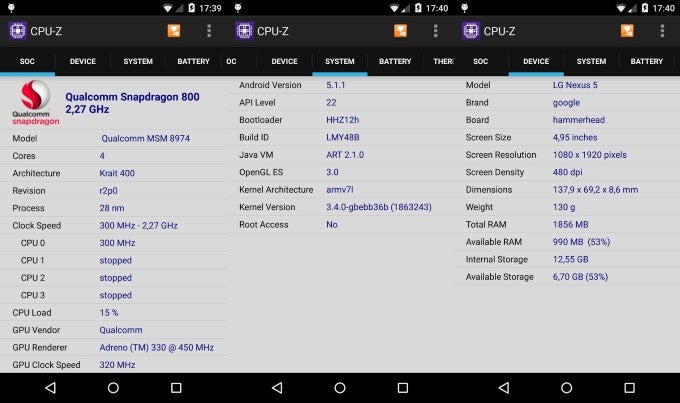Tap the Android back button below the System screen
Viewport: 680px width, 403px height.
(x=278, y=388)
